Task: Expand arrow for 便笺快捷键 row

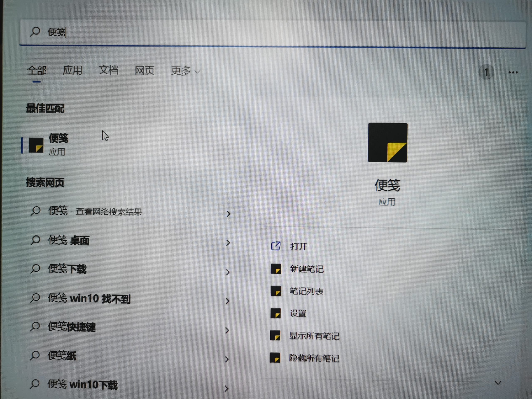Action: (x=227, y=330)
